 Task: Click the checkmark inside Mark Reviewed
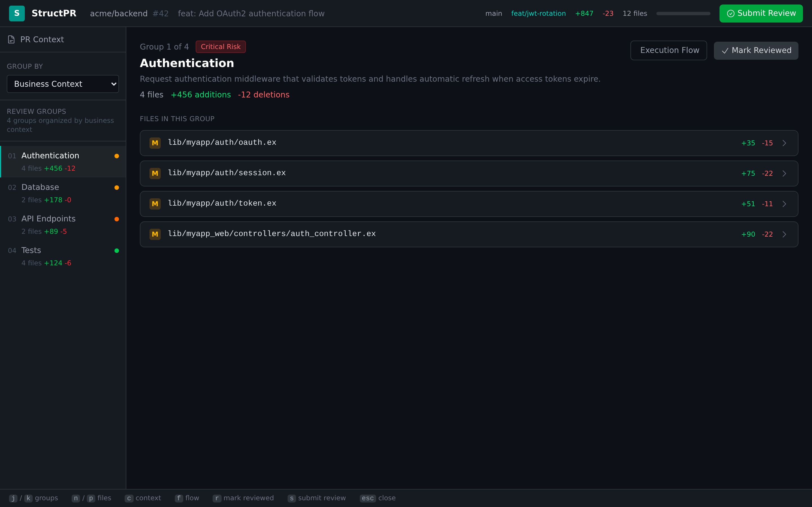tap(725, 51)
